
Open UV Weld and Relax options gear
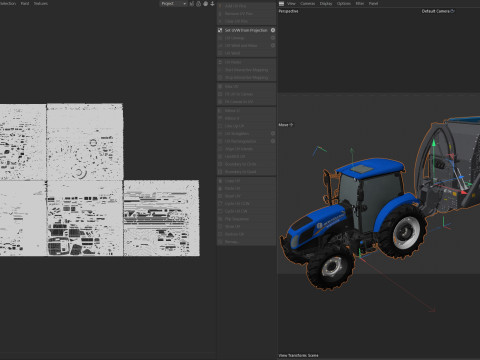click(273, 45)
